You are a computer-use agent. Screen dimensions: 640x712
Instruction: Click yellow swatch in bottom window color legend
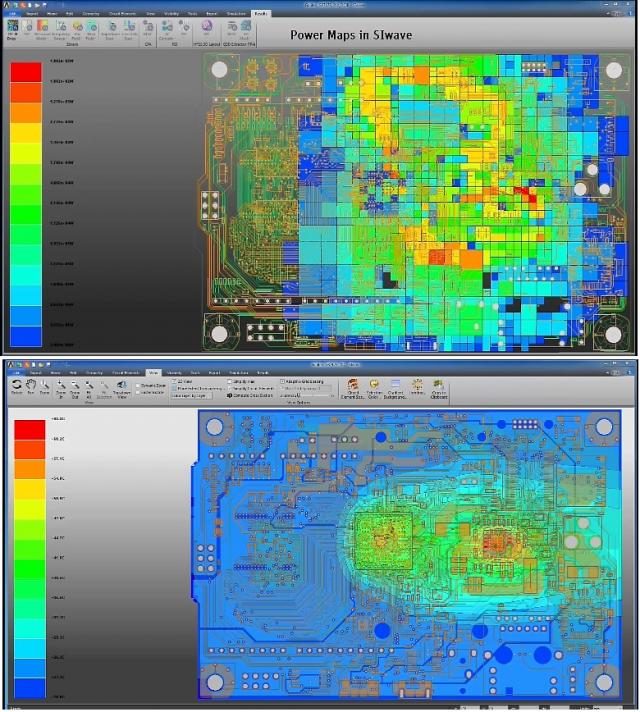30,489
